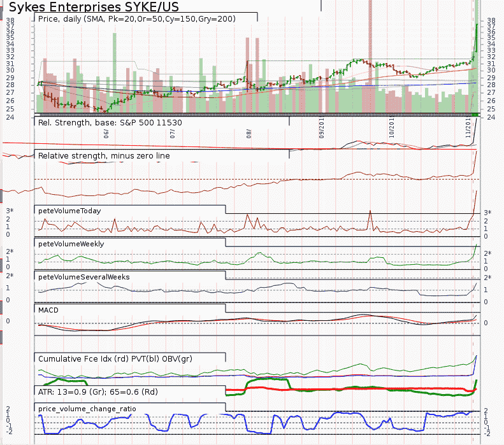The height and width of the screenshot is (445, 504).
Task: Click the "ATR: 13=0.9 (Gr); 65=0.6 (Rd)" label
Action: (97, 392)
